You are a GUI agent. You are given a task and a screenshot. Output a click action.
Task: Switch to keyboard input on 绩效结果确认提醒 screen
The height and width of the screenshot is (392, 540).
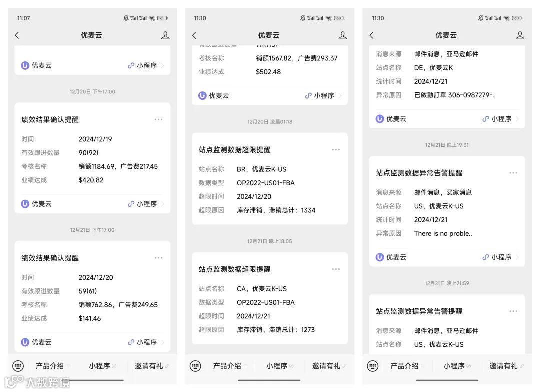[18, 366]
